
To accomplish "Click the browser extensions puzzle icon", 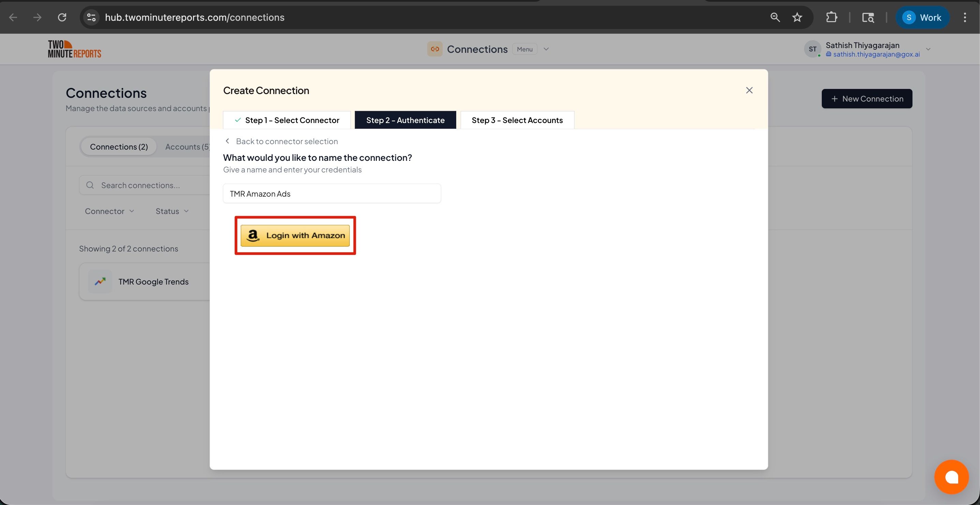I will 832,17.
